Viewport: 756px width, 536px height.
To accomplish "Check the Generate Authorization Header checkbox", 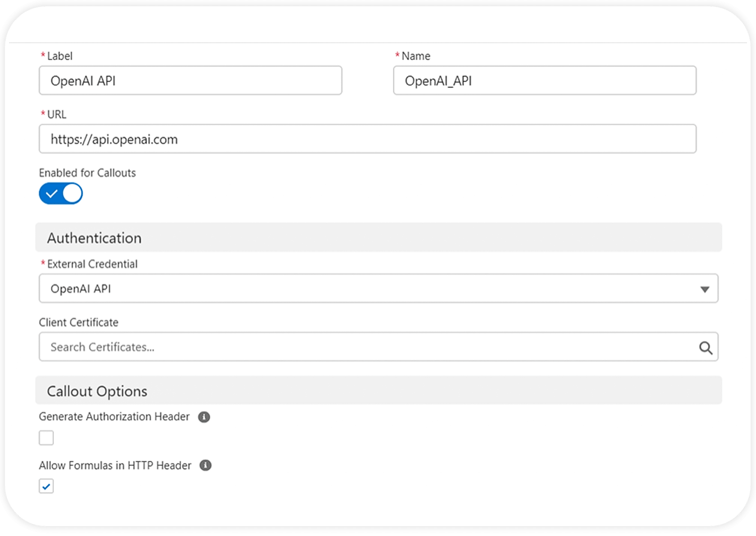I will (46, 437).
